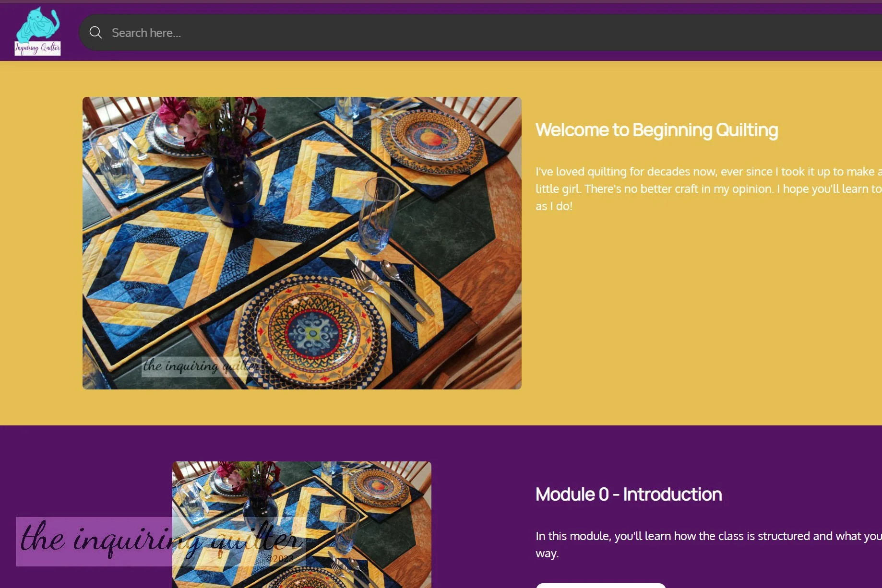Click the 'Inquiring Quilter' text beneath the cat logo
The width and height of the screenshot is (882, 588).
click(37, 48)
